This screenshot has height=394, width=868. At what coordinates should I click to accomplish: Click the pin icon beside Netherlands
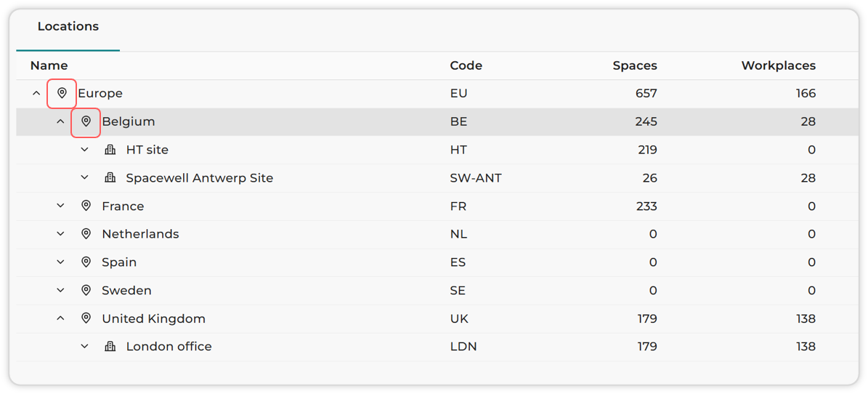click(86, 234)
